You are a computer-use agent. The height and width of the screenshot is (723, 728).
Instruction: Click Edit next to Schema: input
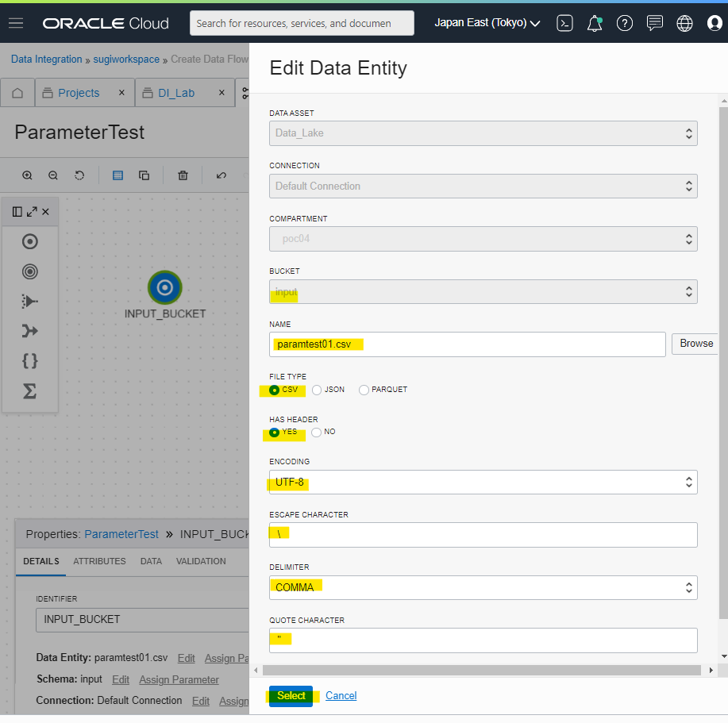pos(121,679)
